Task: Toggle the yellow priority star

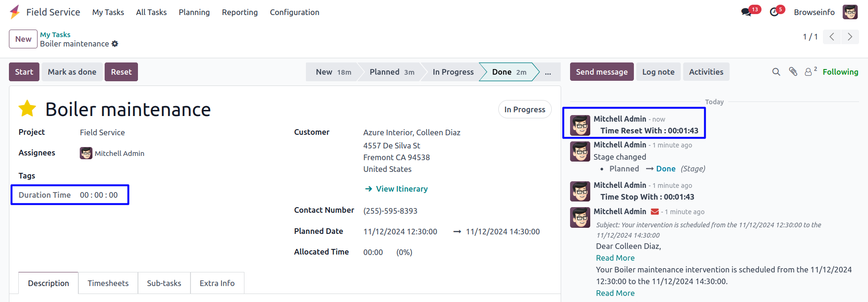Action: tap(27, 109)
